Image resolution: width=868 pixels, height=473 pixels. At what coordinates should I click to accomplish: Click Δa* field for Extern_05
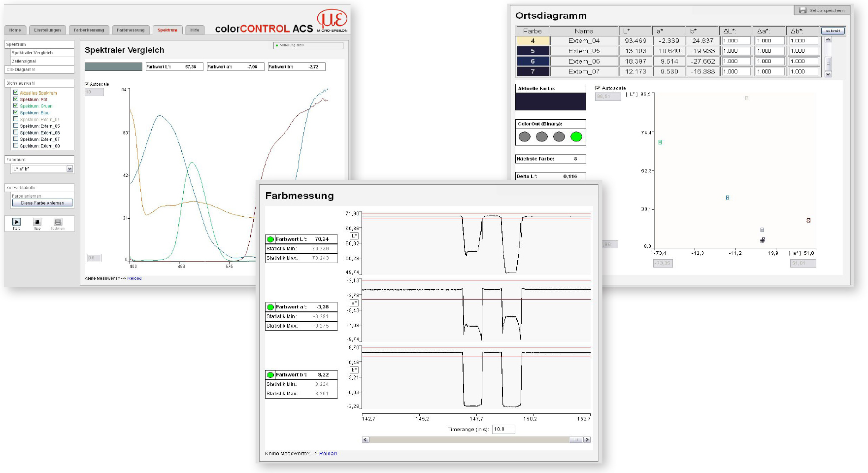point(770,51)
